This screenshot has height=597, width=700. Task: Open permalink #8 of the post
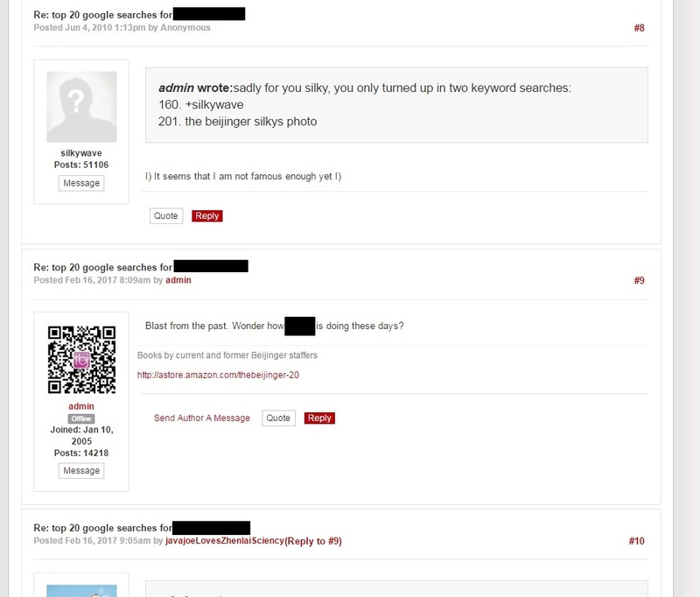(x=639, y=28)
